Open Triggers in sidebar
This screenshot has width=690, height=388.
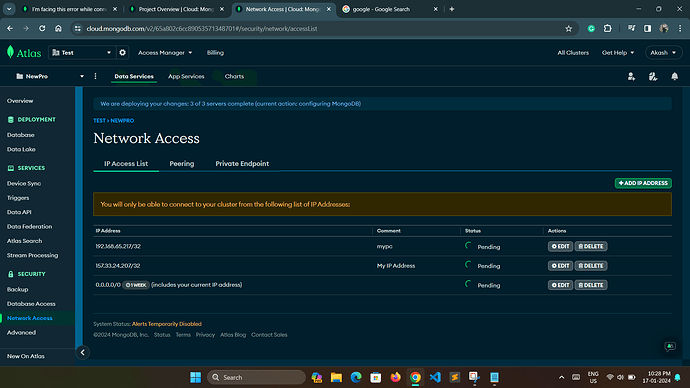click(18, 198)
